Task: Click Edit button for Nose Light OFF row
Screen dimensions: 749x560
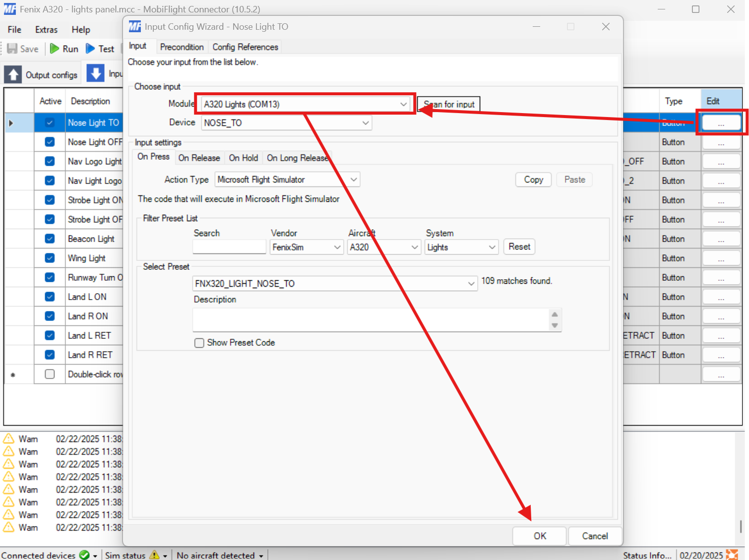Action: pos(721,142)
